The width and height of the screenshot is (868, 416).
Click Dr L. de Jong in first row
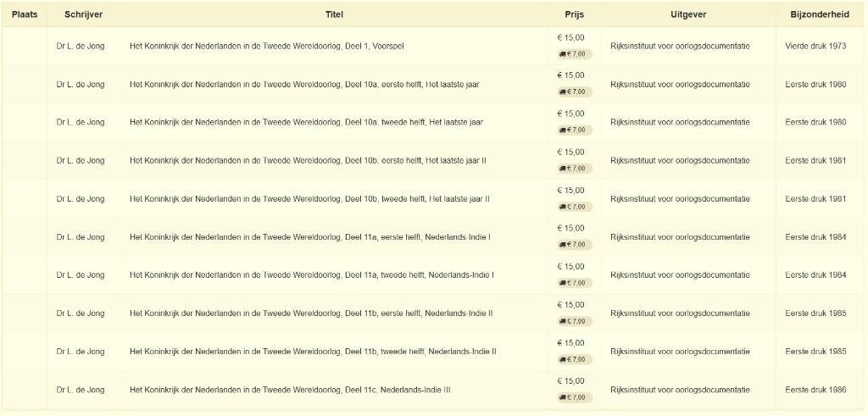(x=81, y=46)
